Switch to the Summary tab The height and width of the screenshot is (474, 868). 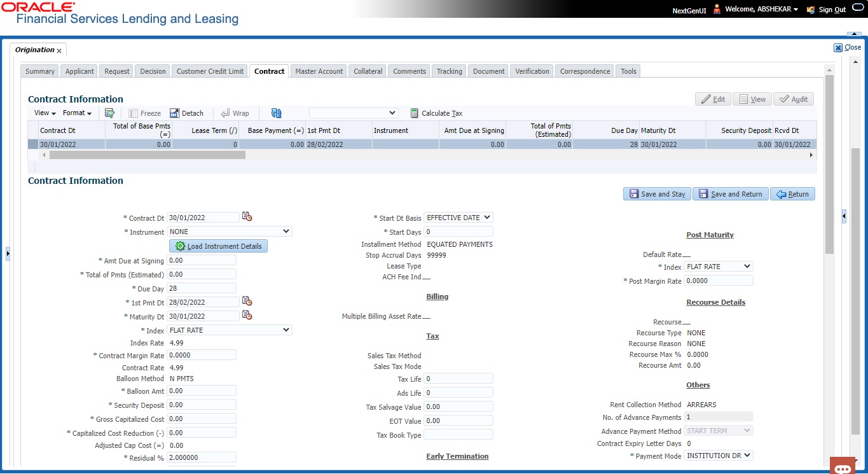(x=40, y=71)
